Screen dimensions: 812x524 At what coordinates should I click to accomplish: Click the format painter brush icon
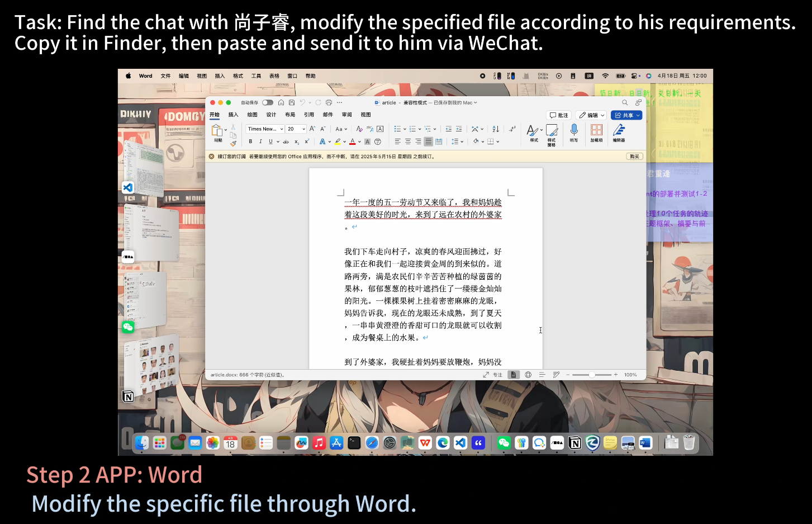[233, 144]
